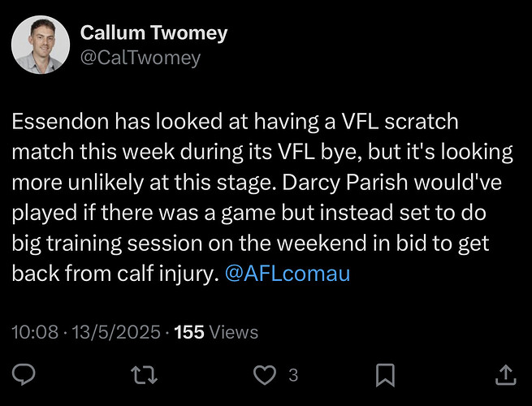532x406 pixels.
Task: Visit the @AFLcomau mention
Action: tap(286, 274)
